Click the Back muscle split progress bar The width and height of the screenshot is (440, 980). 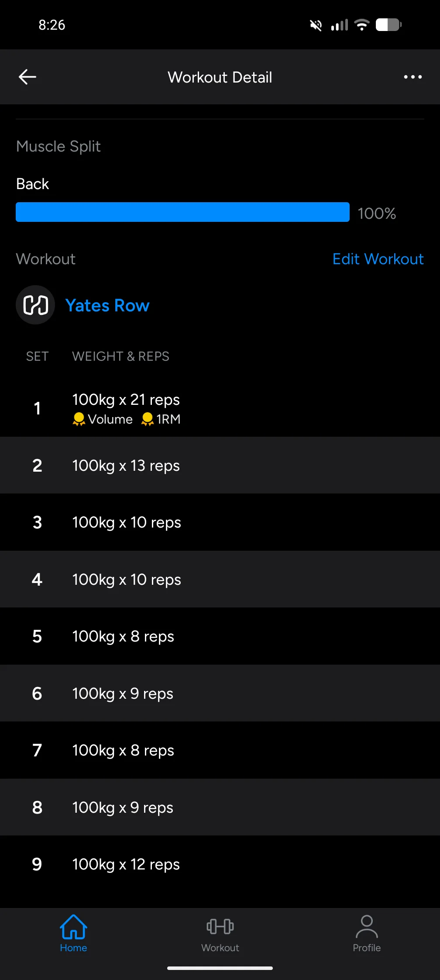click(182, 212)
